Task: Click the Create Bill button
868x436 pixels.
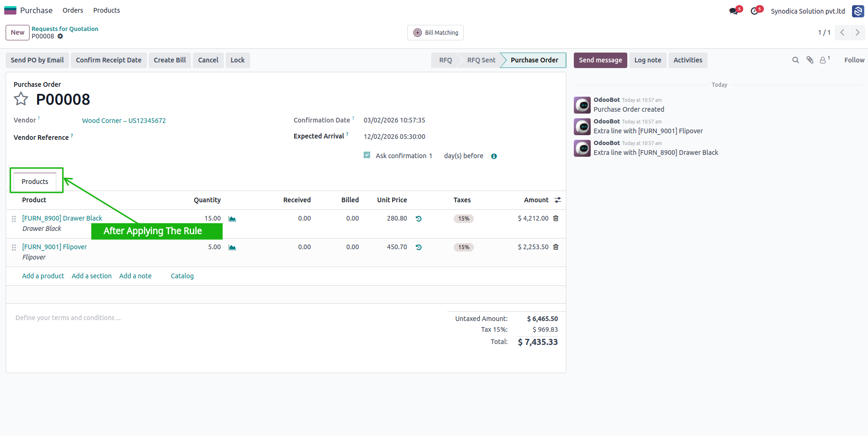Action: (170, 60)
